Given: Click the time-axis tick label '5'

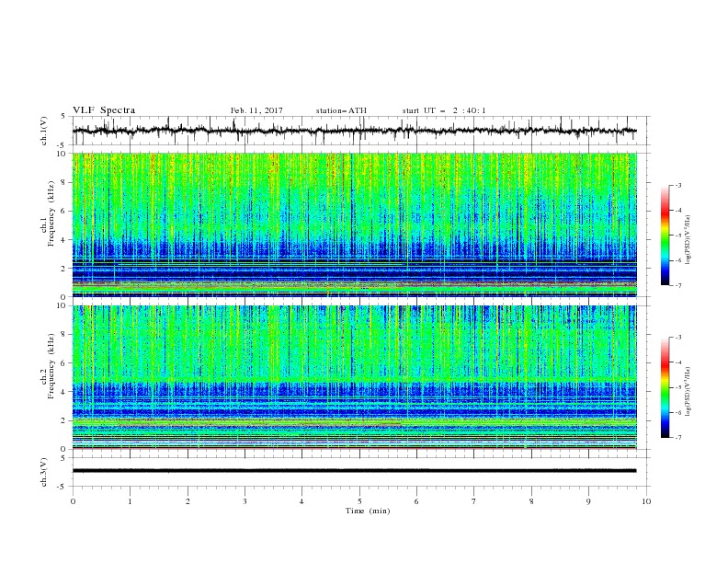Looking at the screenshot, I should coord(359,501).
